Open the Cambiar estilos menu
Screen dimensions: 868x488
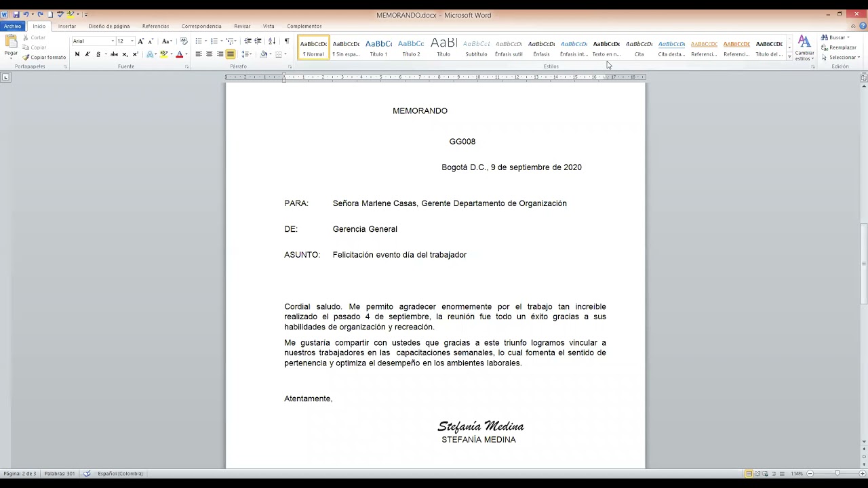(x=804, y=47)
